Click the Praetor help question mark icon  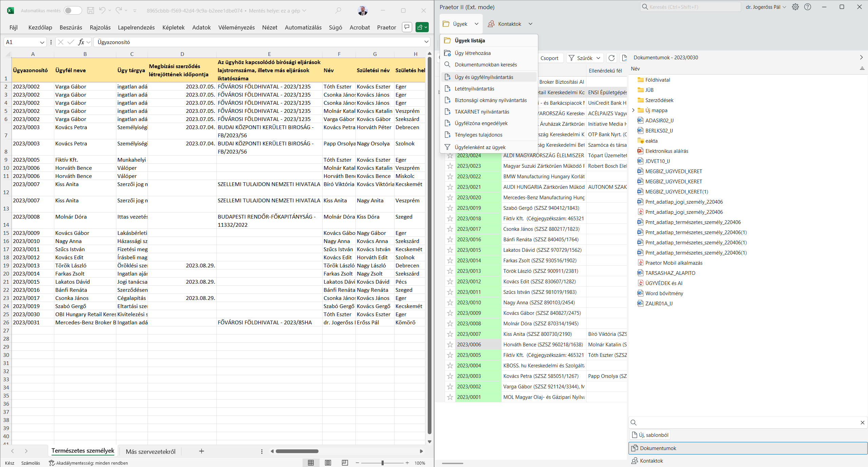808,7
